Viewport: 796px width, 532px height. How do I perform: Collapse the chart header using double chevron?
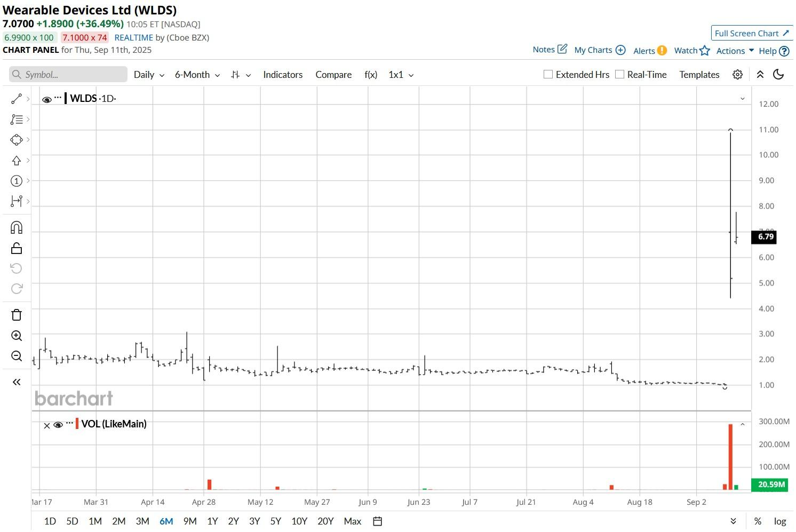pyautogui.click(x=760, y=75)
